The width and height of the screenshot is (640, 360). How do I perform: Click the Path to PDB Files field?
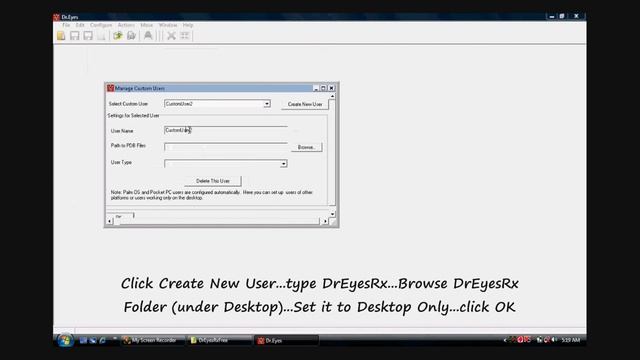click(226, 147)
